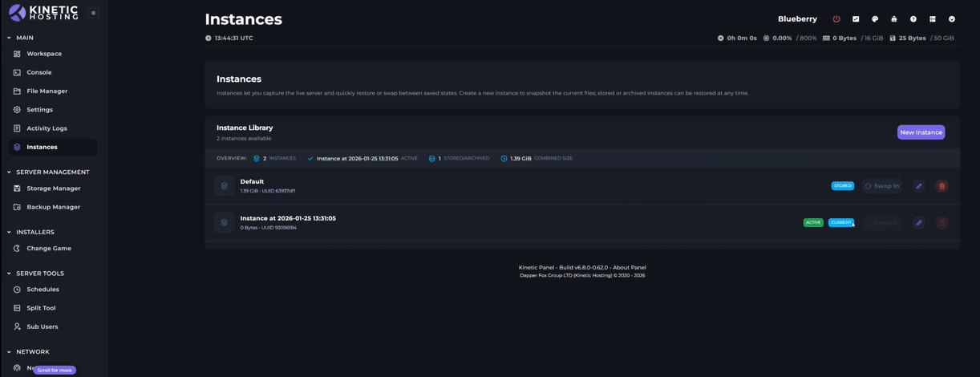Open the user account face icon
Screen dimensions: 980x377
point(952,19)
